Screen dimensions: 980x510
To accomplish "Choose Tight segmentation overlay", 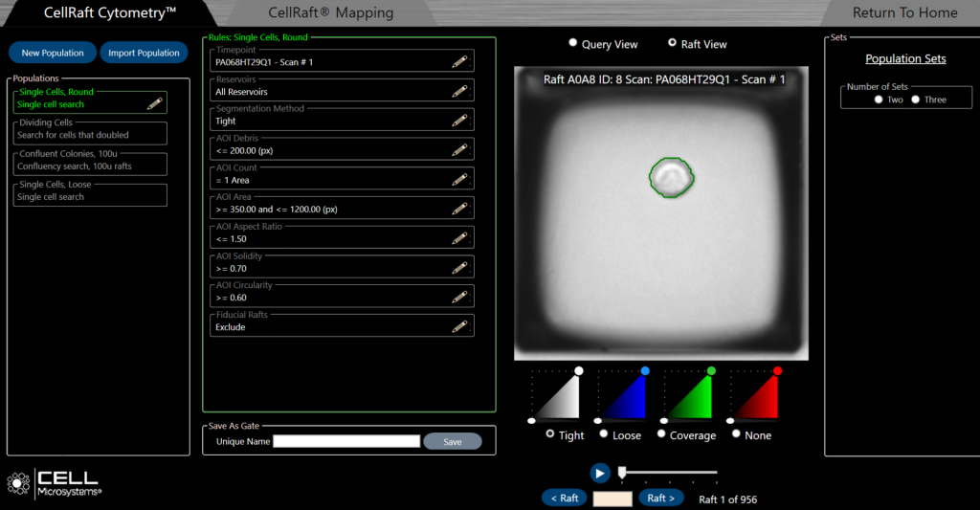I will (550, 433).
